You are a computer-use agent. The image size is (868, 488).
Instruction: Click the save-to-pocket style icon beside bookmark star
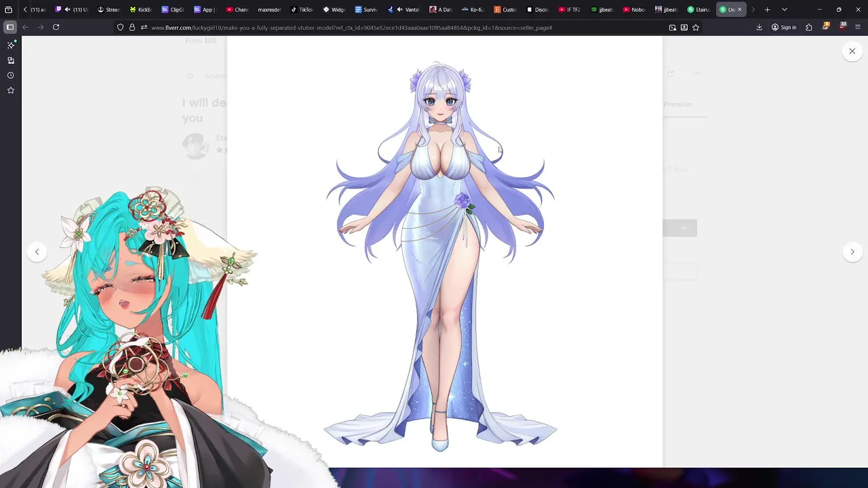coord(684,27)
